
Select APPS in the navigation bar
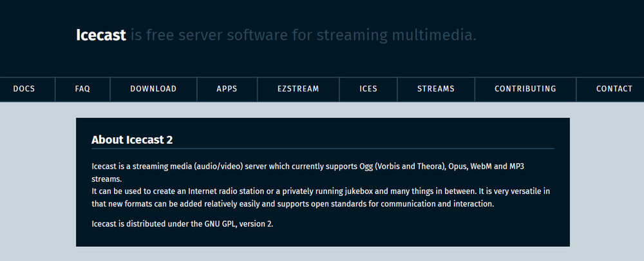[x=227, y=89]
